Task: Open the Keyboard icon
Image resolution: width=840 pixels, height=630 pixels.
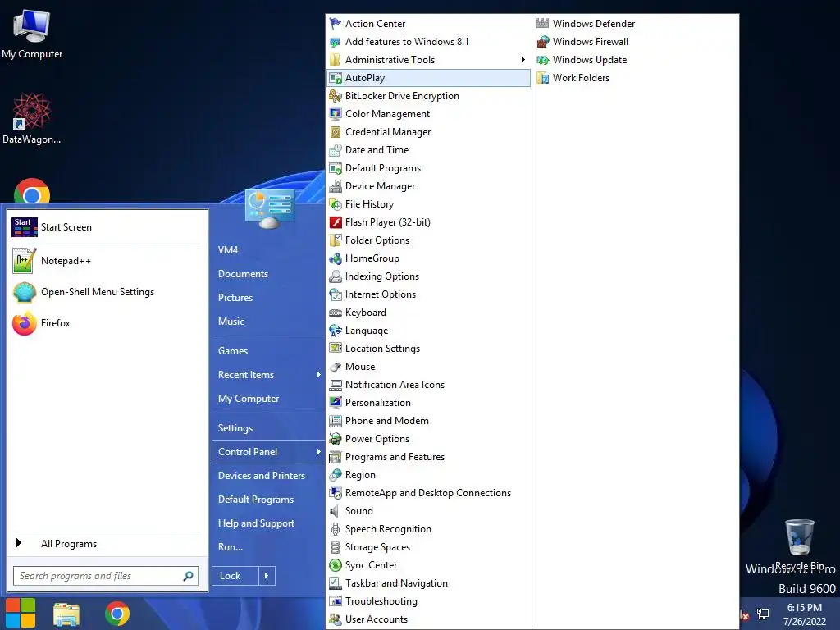Action: [x=336, y=313]
